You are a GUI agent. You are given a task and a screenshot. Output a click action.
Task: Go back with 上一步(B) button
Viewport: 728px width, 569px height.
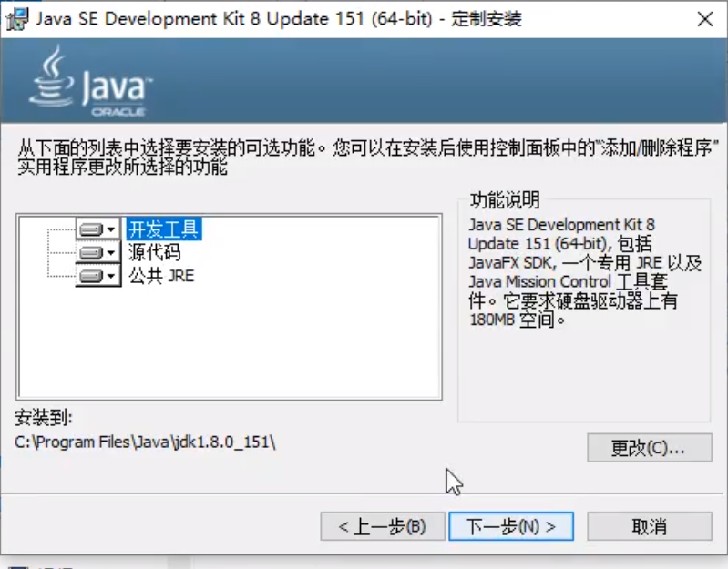point(383,526)
